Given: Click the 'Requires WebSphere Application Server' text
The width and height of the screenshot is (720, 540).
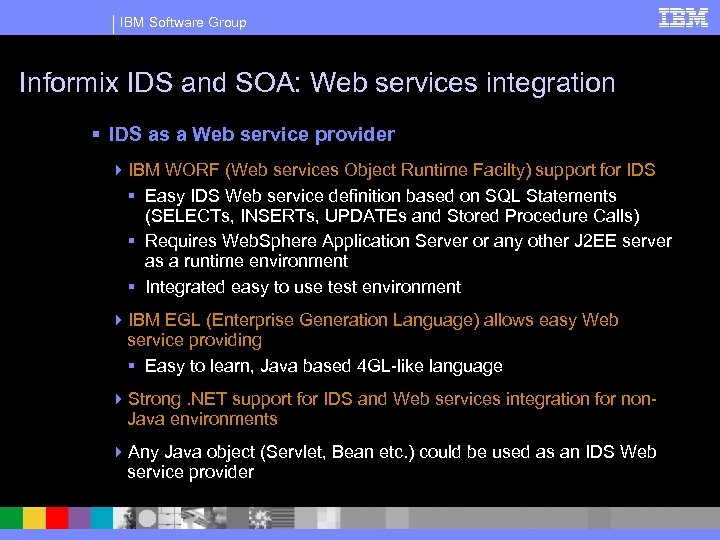Looking at the screenshot, I should [x=408, y=251].
